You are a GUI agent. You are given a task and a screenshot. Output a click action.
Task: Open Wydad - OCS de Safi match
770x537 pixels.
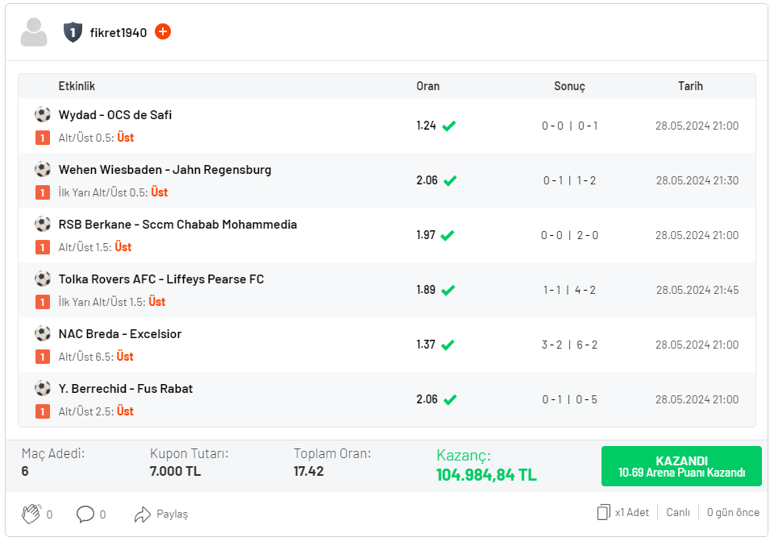click(115, 115)
